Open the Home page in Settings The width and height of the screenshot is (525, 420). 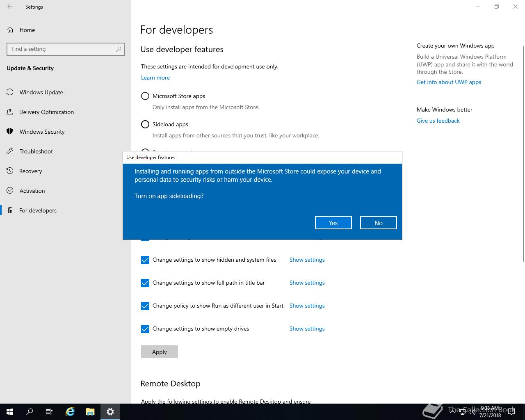click(x=66, y=30)
